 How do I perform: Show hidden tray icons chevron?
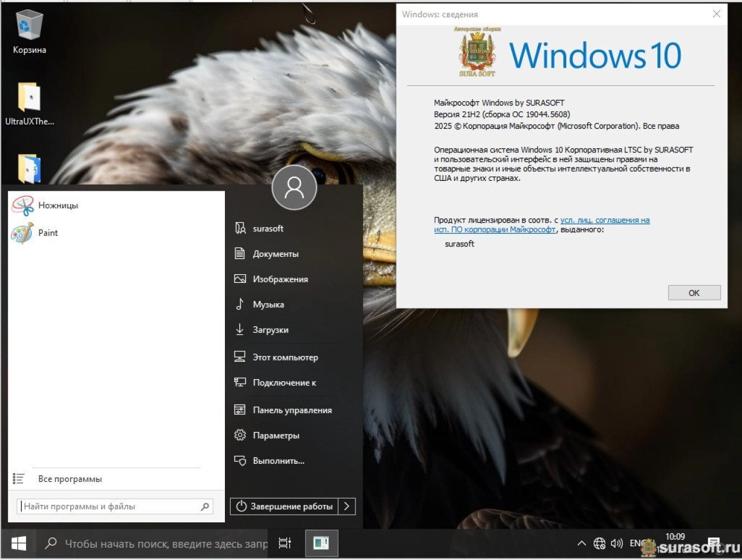(581, 544)
